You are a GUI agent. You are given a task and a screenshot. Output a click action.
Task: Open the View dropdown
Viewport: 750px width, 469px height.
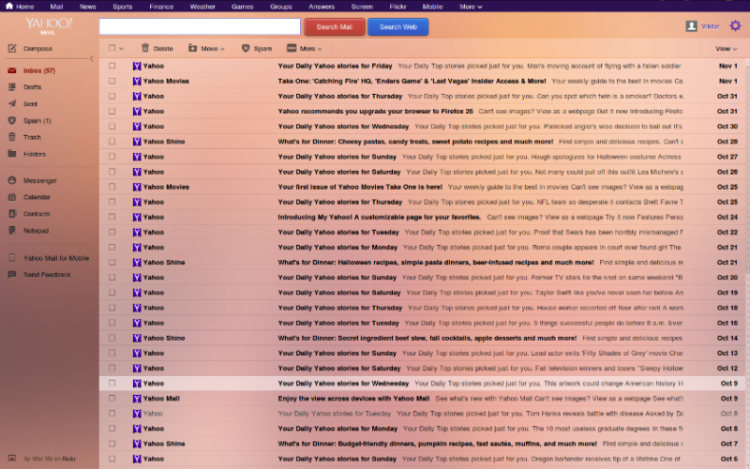pos(726,49)
